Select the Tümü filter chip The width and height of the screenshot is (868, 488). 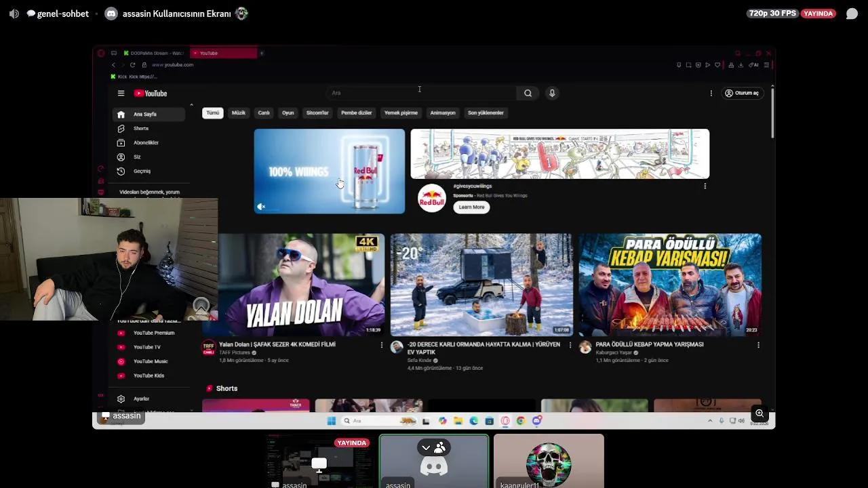coord(213,113)
